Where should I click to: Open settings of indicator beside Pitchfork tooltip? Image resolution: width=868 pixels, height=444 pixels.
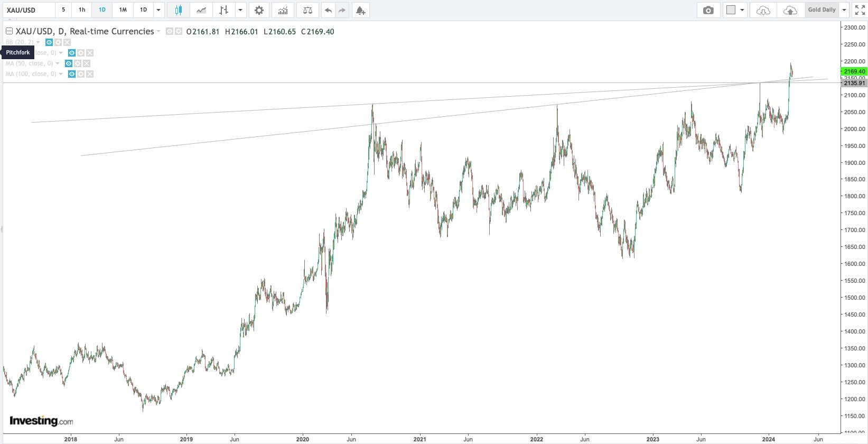pos(81,53)
